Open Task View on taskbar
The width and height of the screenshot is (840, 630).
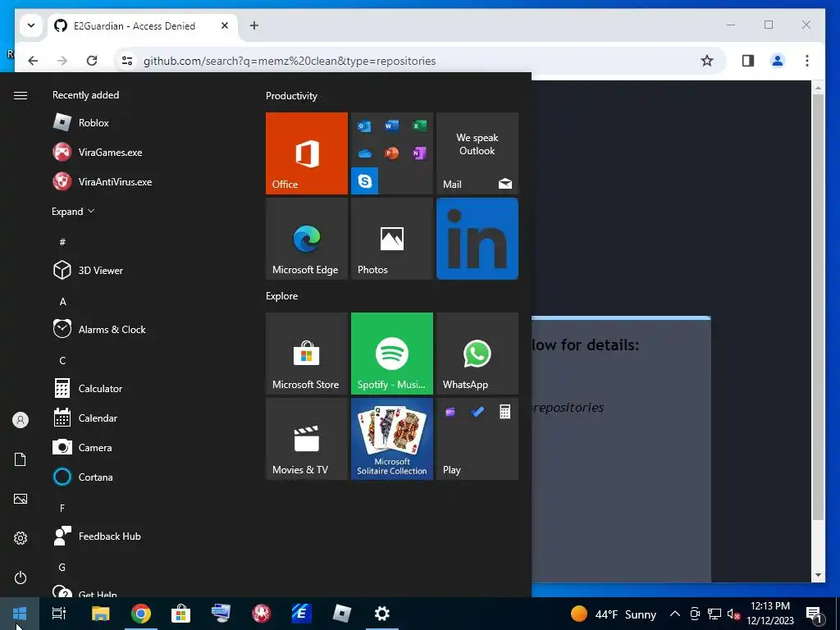click(x=59, y=614)
